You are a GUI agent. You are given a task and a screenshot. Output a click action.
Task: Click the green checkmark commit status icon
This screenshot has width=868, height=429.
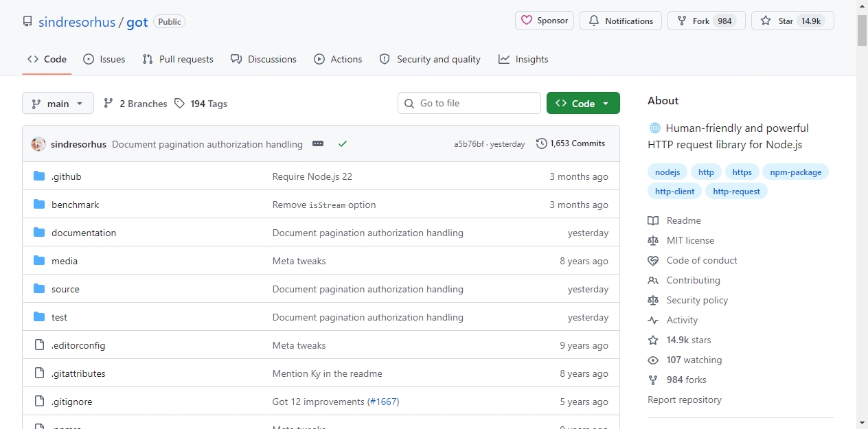tap(343, 144)
